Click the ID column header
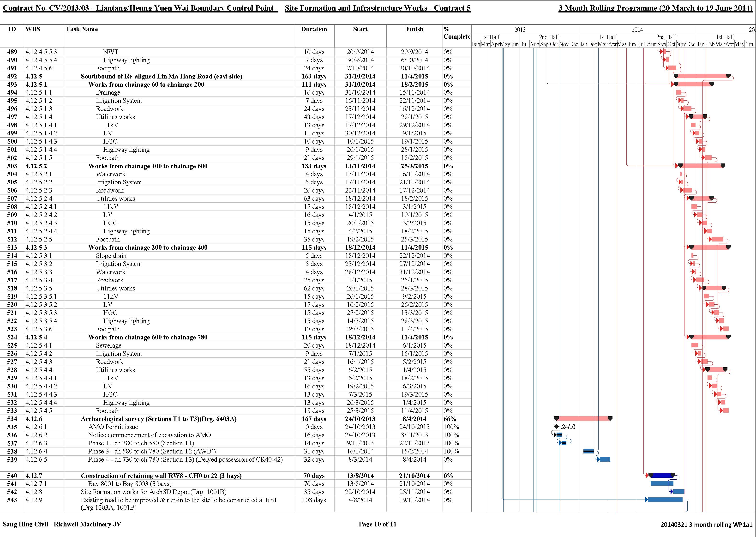Image resolution: width=756 pixels, height=537 pixels. tap(12, 29)
